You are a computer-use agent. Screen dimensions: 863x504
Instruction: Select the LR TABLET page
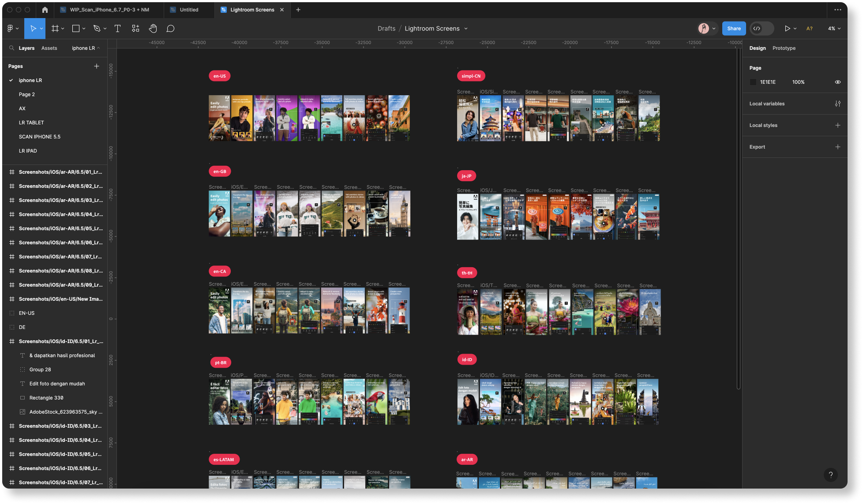[31, 123]
